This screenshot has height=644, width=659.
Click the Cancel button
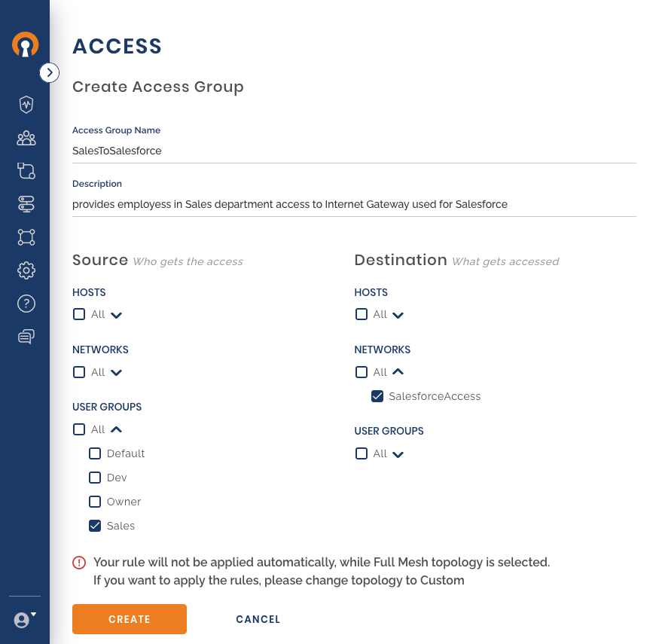point(258,619)
